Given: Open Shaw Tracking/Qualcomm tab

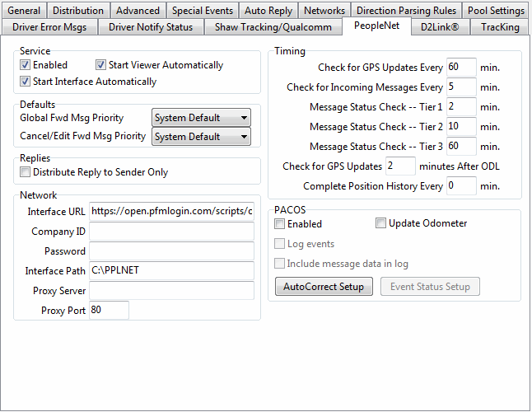Looking at the screenshot, I should tap(273, 27).
